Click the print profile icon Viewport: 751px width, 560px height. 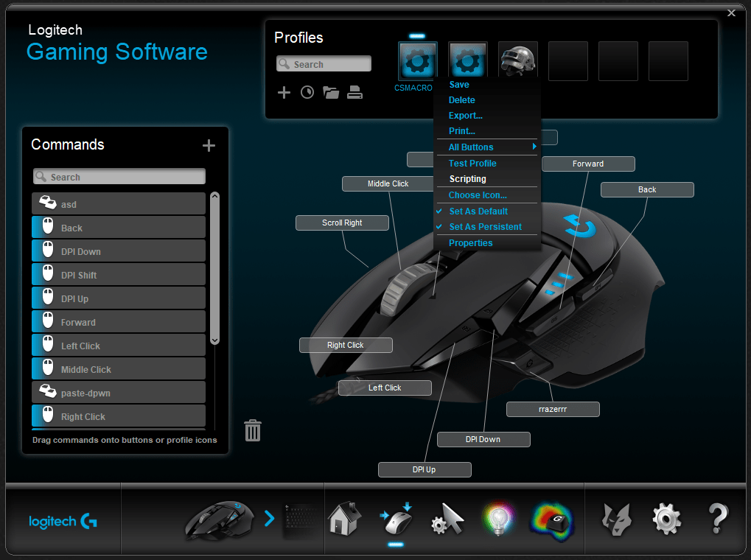[354, 92]
